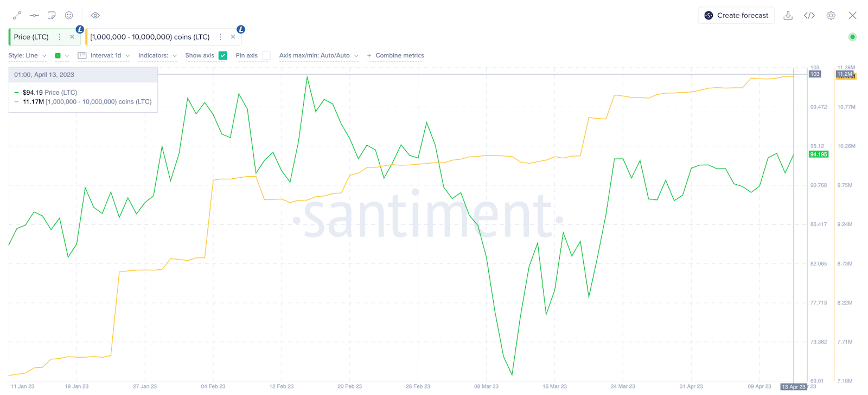Select the Price (LTC) metric chip
This screenshot has height=395, width=868.
tap(31, 37)
